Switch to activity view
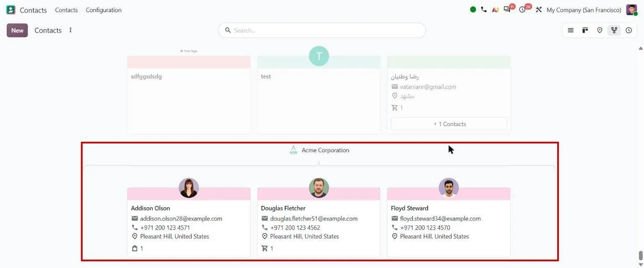This screenshot has width=644, height=268. pos(628,30)
